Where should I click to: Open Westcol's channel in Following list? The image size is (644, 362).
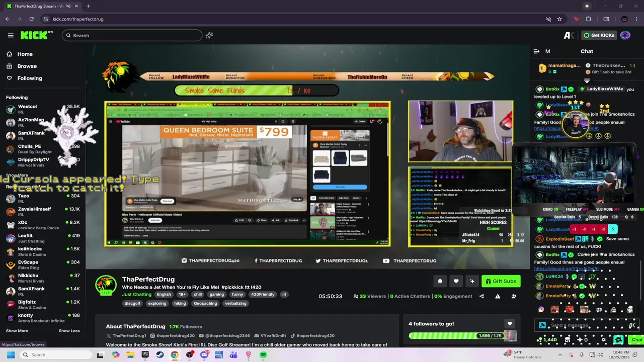pos(43,109)
